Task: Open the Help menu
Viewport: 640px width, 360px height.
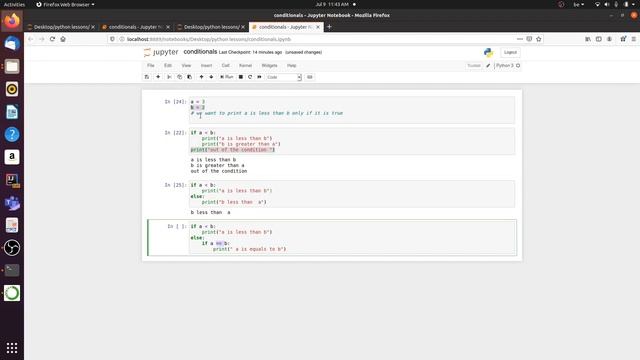Action: pyautogui.click(x=291, y=65)
